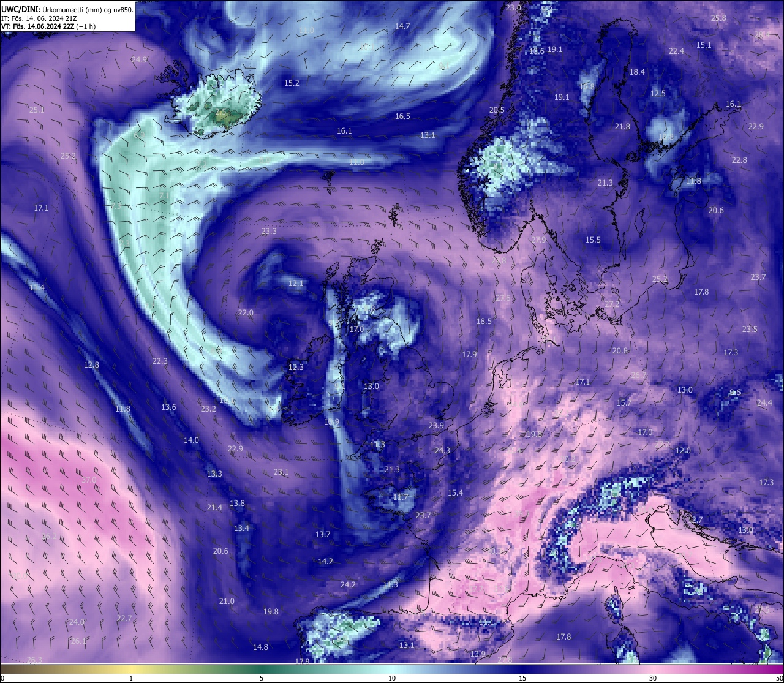Click the map value "13.4"

coord(241,528)
